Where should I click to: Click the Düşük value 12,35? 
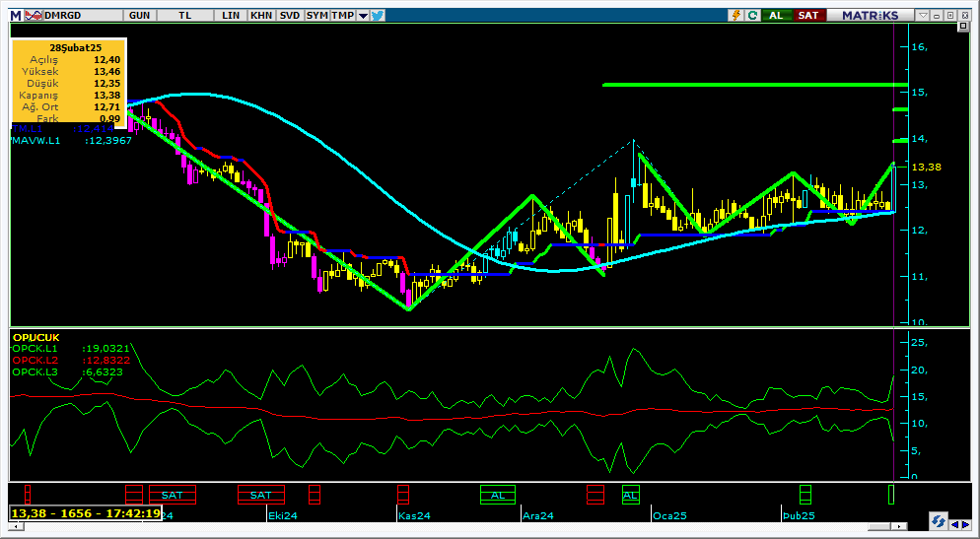tap(106, 83)
